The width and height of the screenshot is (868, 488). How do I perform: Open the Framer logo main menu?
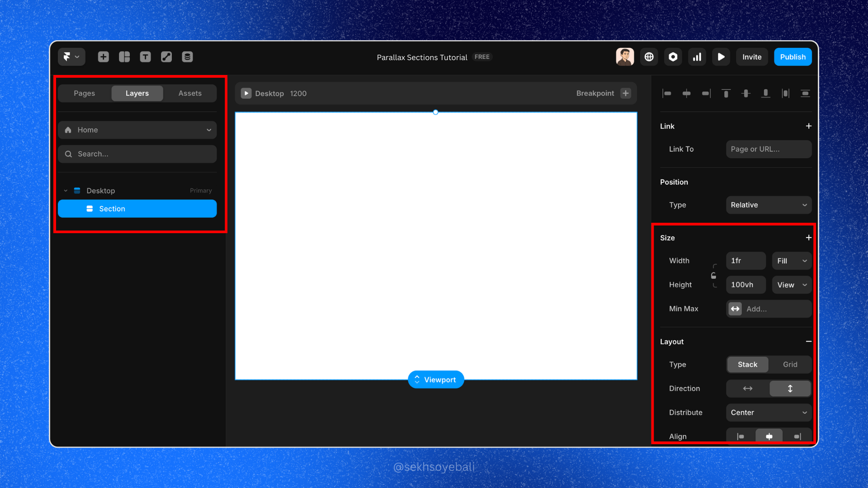(x=71, y=57)
